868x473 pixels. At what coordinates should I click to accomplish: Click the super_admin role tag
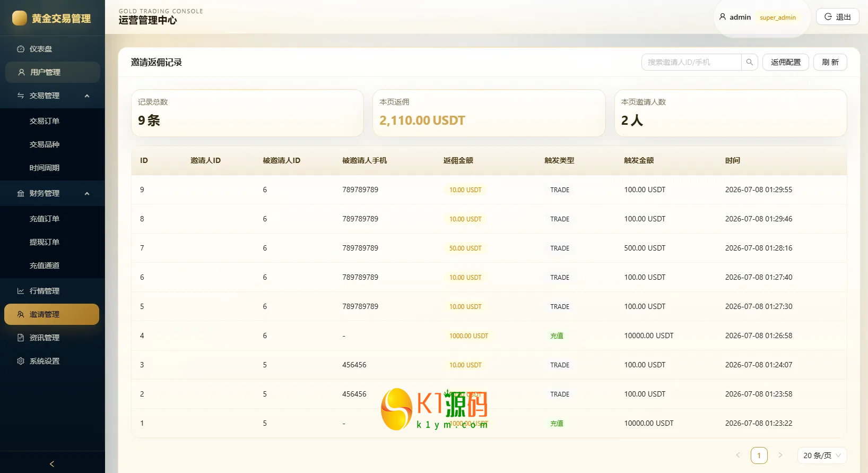(778, 18)
